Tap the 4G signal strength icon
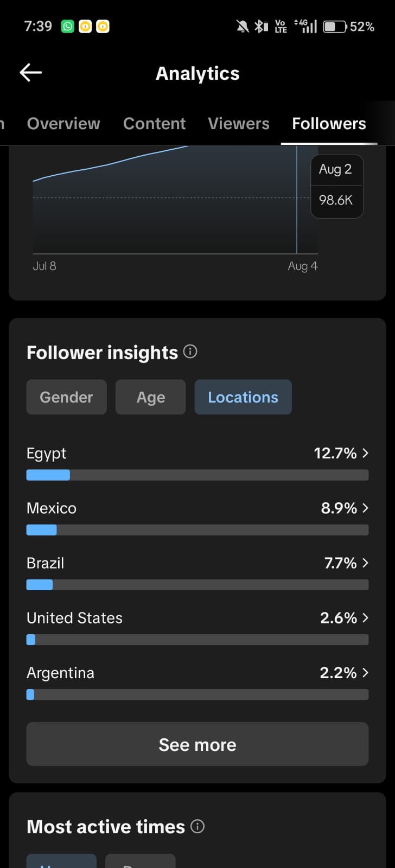 pos(305,26)
